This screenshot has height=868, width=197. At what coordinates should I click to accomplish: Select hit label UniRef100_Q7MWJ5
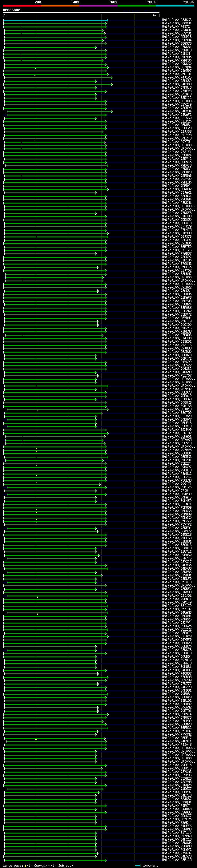coord(177,88)
